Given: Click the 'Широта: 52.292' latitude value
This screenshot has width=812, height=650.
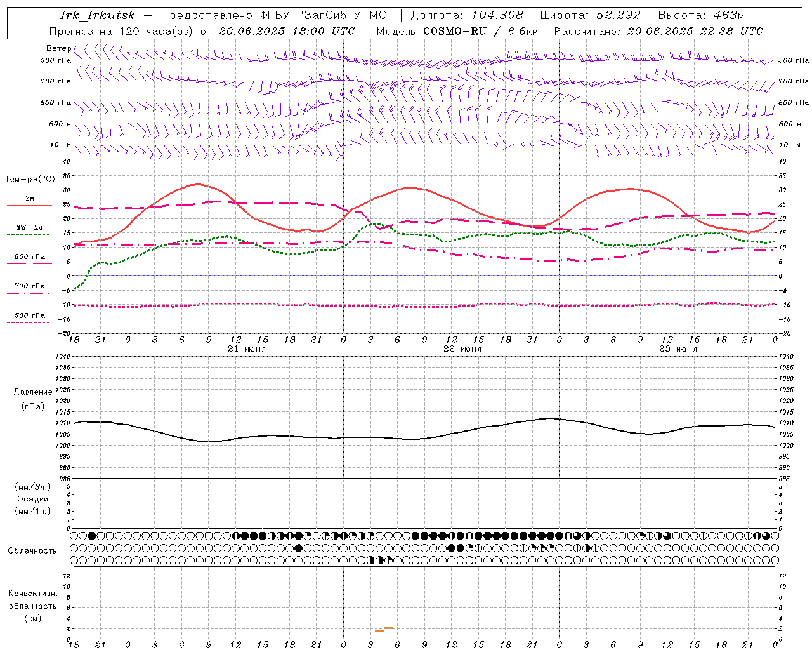Looking at the screenshot, I should (591, 15).
